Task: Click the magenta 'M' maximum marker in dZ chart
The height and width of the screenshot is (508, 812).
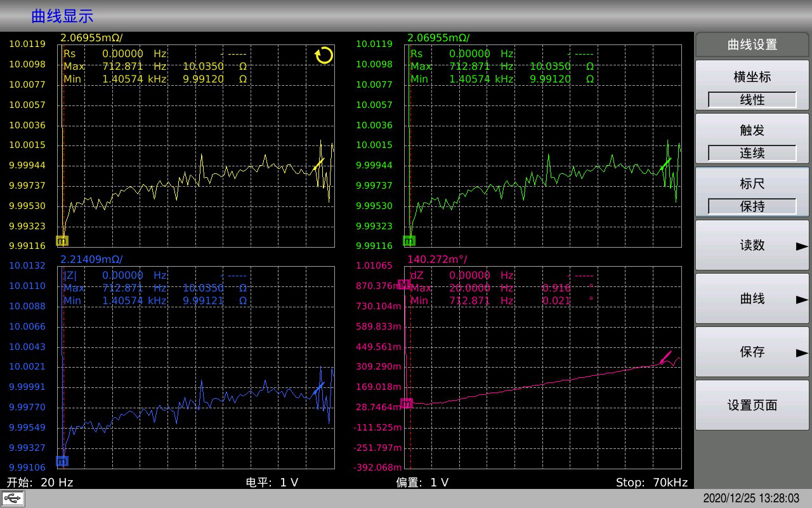Action: [403, 284]
